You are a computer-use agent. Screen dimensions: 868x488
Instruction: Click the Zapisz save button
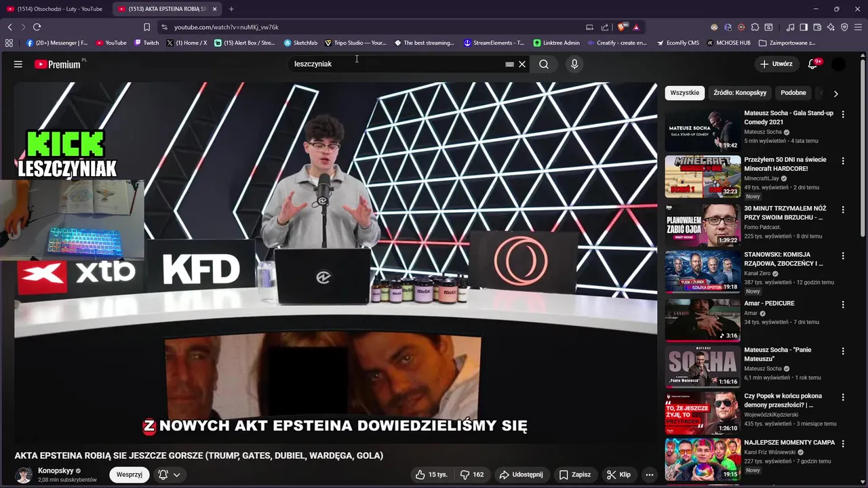tap(574, 474)
